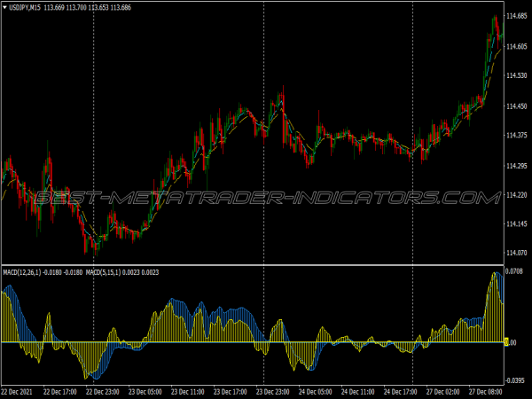Image resolution: width=532 pixels, height=399 pixels.
Task: Select the MACD(5,15,1) indicator label
Action: pos(103,272)
